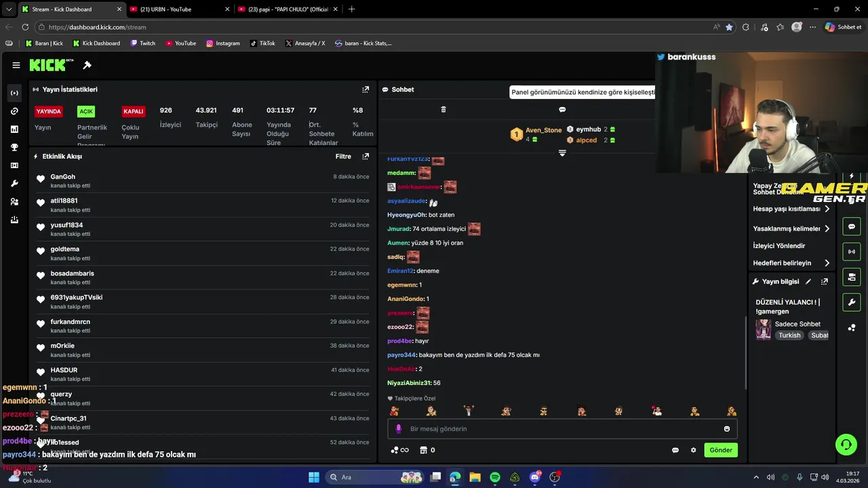The height and width of the screenshot is (488, 868).
Task: Select yusuf1834 follow event
Action: tap(203, 229)
